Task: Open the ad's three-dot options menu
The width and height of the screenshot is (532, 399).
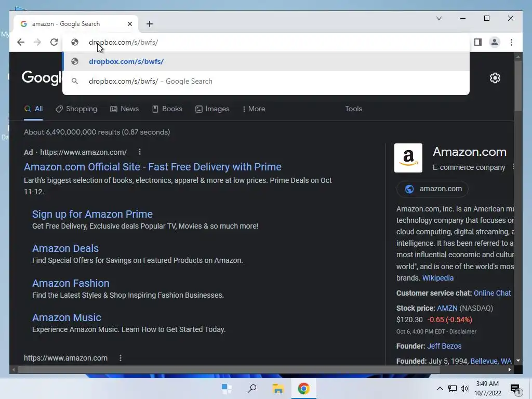Action: click(x=139, y=152)
